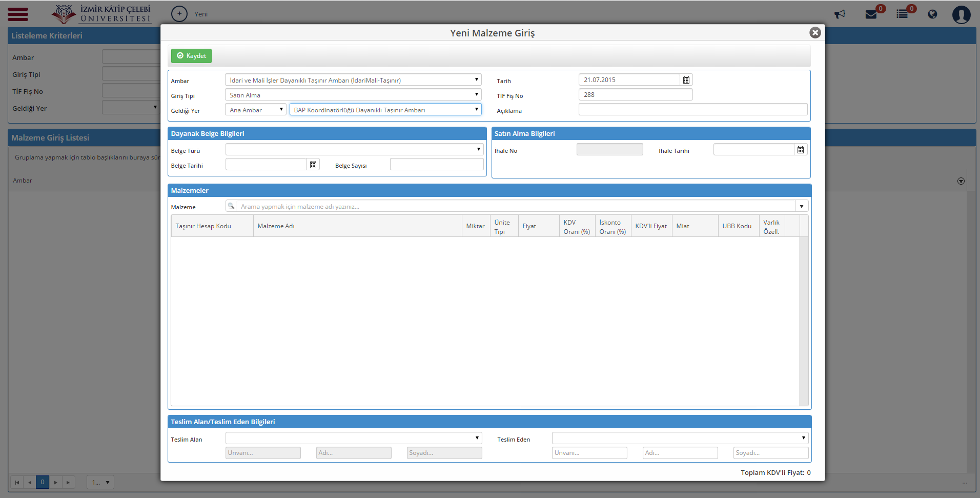Open the Tarih calendar picker

[686, 80]
